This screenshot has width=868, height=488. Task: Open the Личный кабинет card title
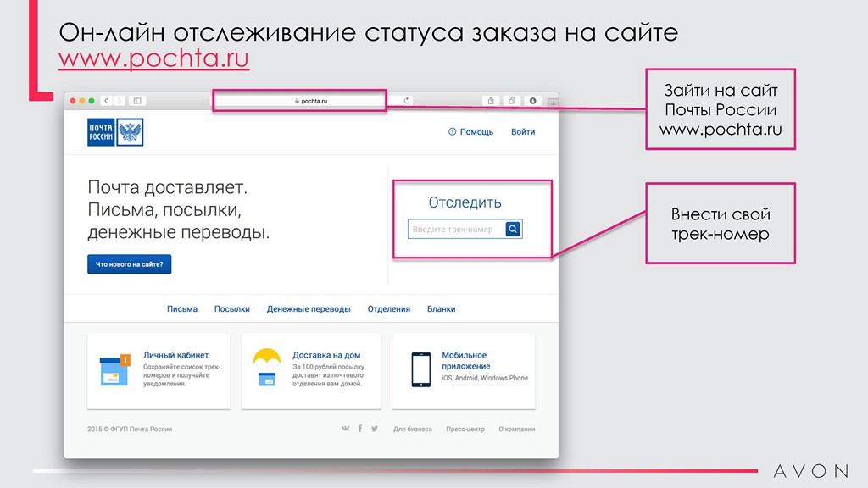click(x=176, y=355)
